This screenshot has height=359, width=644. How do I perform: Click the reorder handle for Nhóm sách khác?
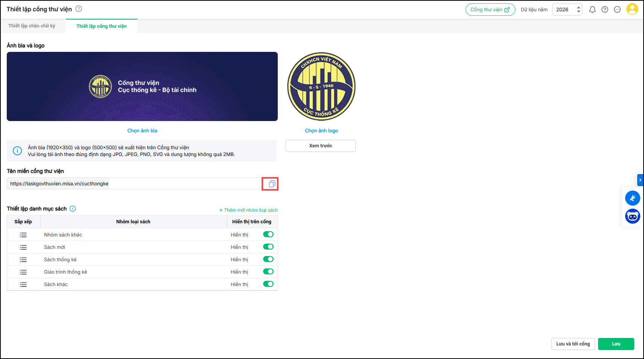click(23, 235)
